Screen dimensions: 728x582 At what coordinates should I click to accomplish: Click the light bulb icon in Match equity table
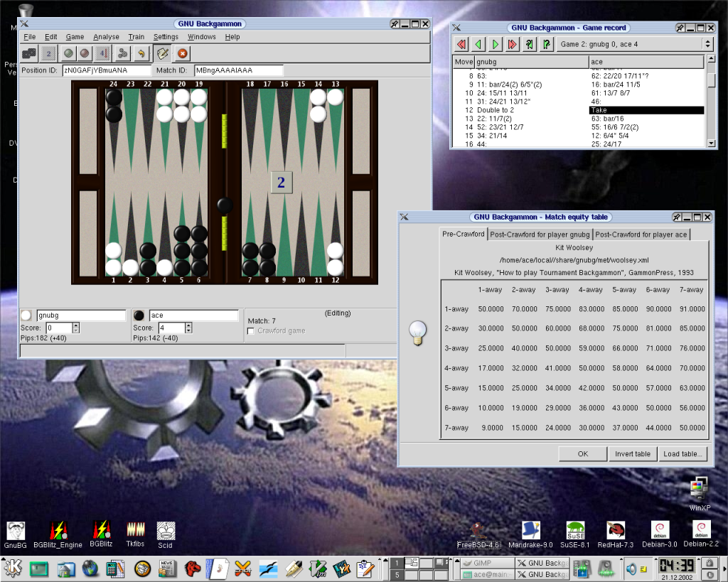point(417,333)
